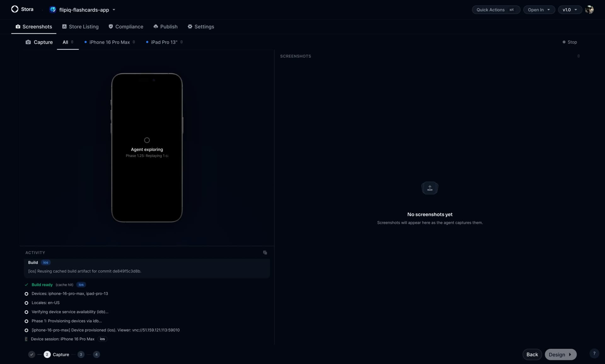The width and height of the screenshot is (605, 364).
Task: Open Settings using the gear icon
Action: pos(190,26)
